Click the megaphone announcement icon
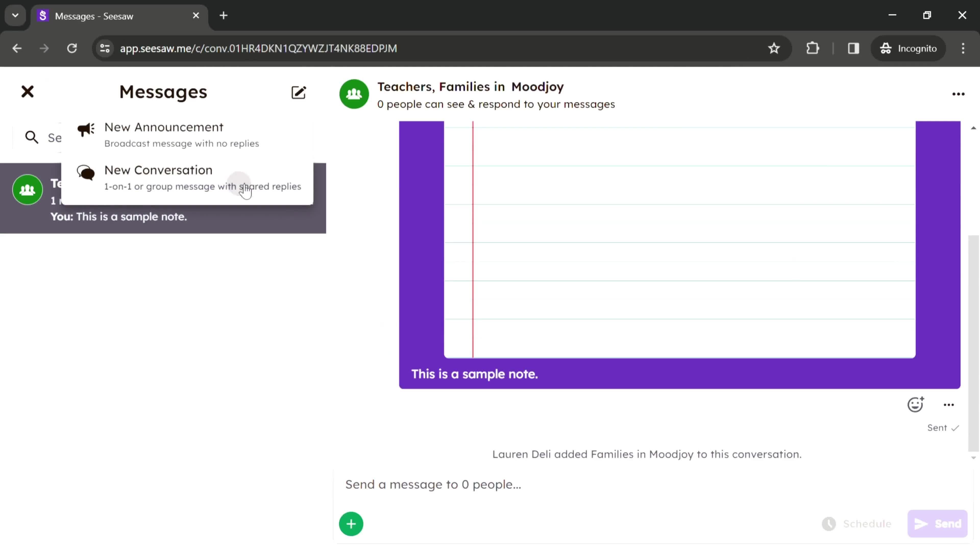980x551 pixels. click(86, 130)
